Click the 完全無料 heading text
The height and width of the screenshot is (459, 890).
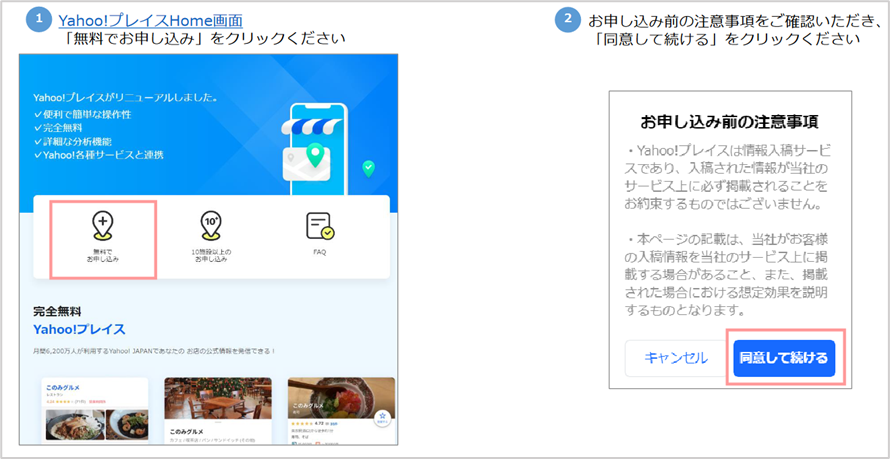pyautogui.click(x=57, y=311)
